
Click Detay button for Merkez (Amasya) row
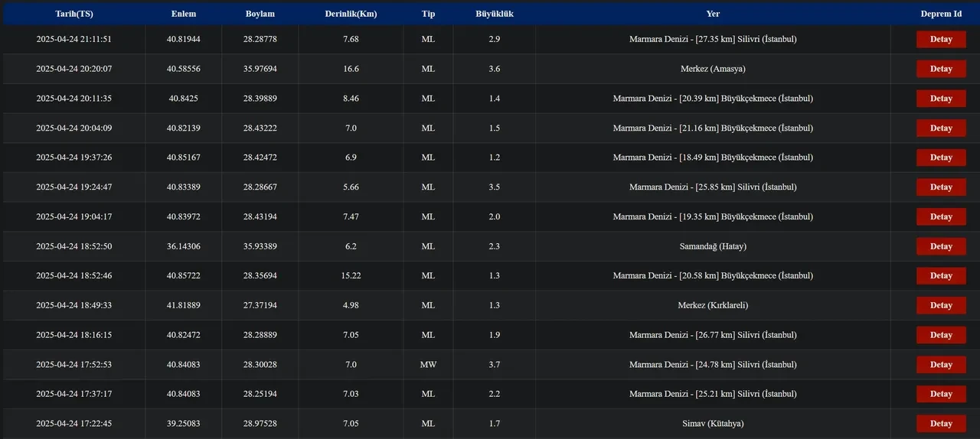941,69
